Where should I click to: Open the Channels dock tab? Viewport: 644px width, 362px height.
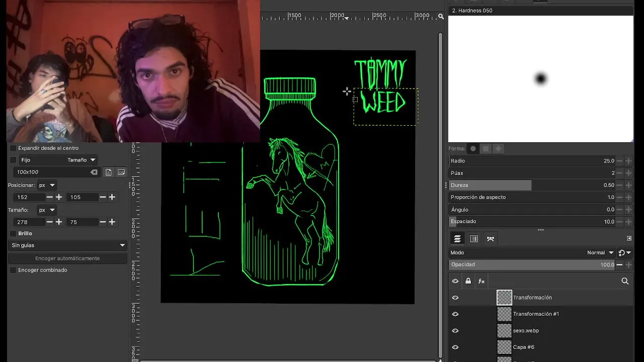coord(474,239)
